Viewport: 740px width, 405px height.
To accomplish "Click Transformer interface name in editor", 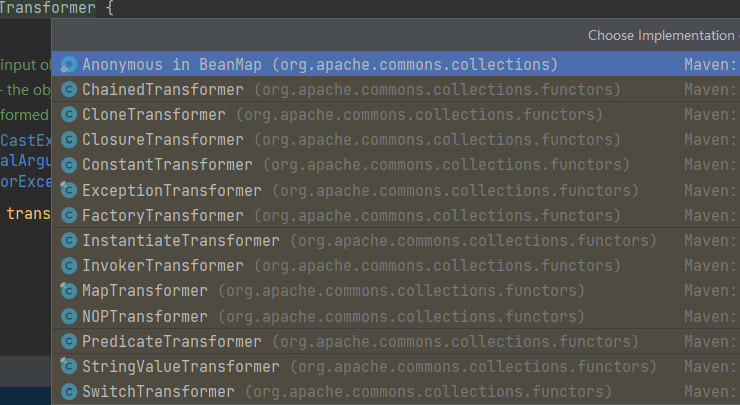I will (x=47, y=8).
